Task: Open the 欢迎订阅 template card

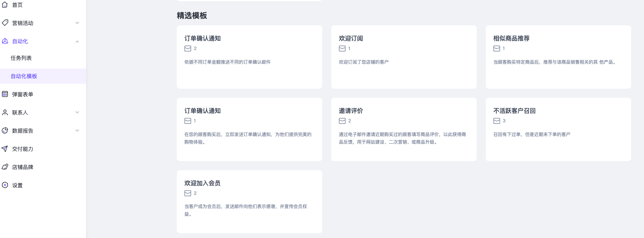Action: (x=404, y=57)
